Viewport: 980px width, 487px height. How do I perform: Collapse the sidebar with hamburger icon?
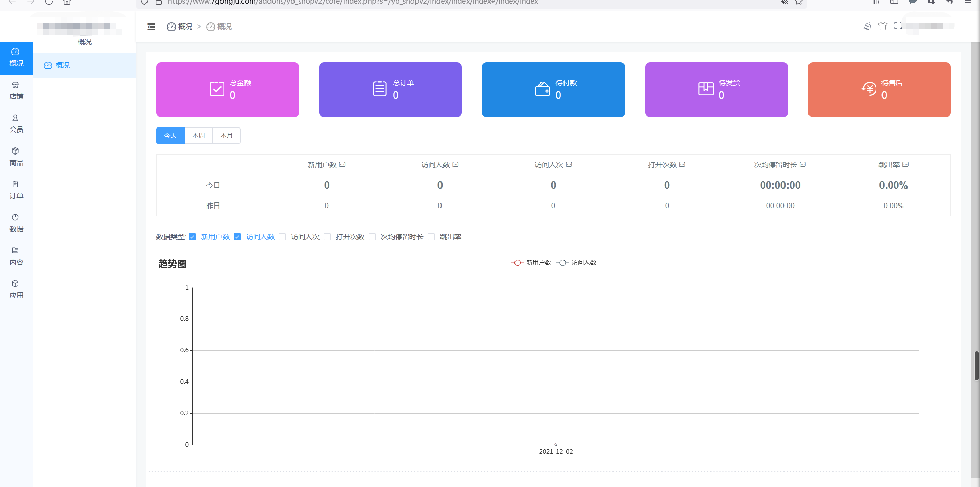pyautogui.click(x=151, y=27)
